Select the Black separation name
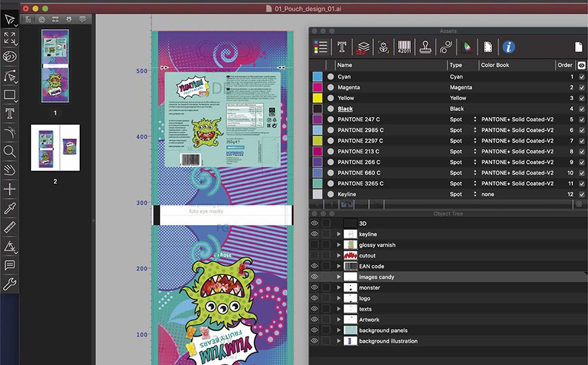This screenshot has width=588, height=365. (345, 109)
